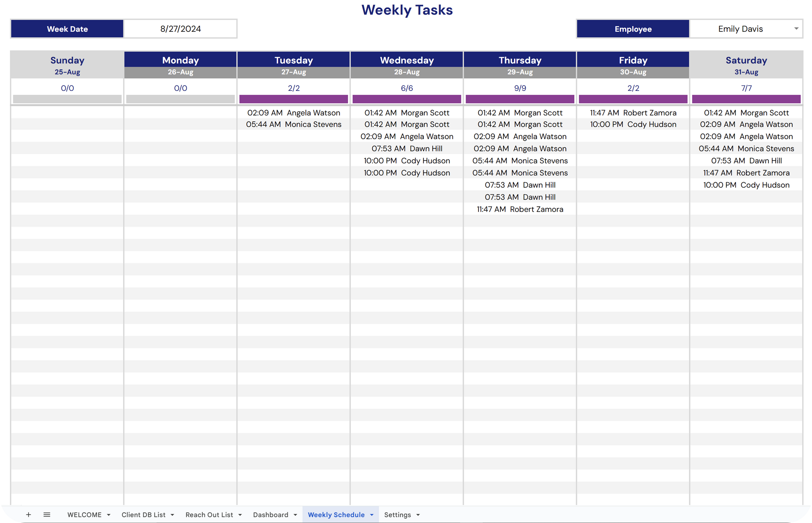The width and height of the screenshot is (812, 523).
Task: Select the Wednesday column header
Action: 407,60
